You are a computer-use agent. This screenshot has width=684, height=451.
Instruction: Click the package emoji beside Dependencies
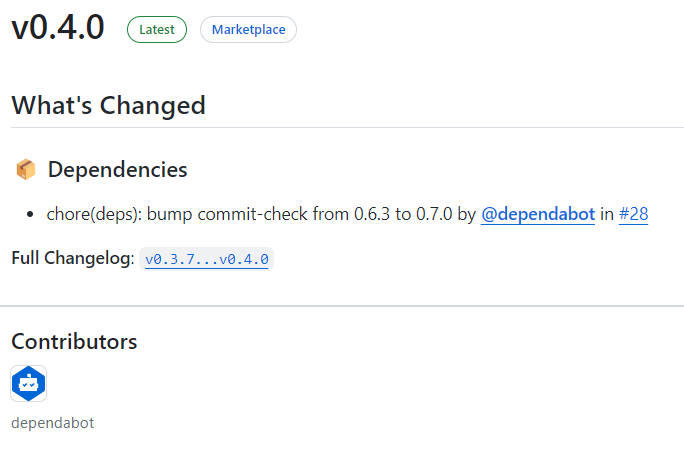click(x=26, y=170)
